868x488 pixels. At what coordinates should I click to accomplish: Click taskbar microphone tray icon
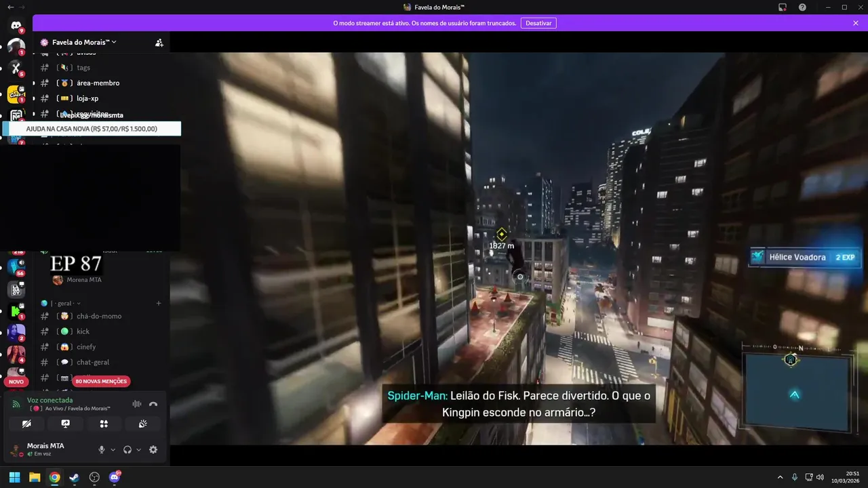[x=795, y=477]
